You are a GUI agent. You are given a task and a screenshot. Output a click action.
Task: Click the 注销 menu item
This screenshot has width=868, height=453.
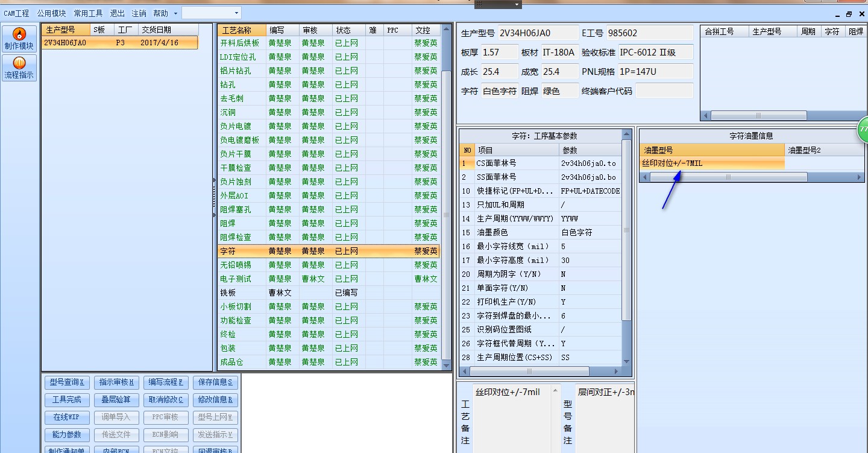tap(139, 13)
